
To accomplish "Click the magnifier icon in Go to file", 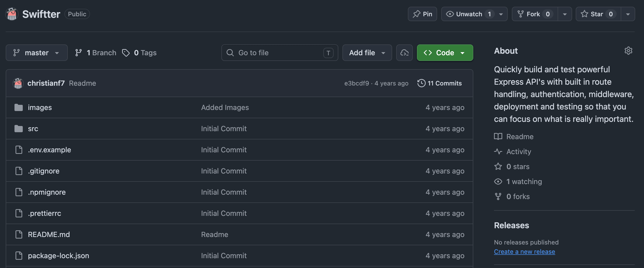I will tap(230, 53).
